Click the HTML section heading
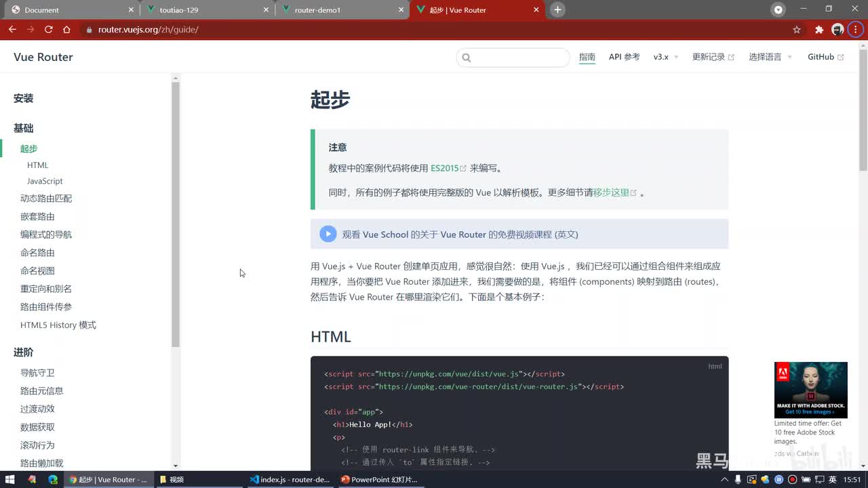The height and width of the screenshot is (488, 868). pos(331,337)
